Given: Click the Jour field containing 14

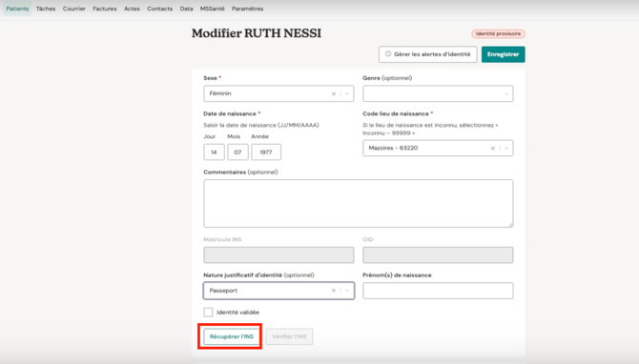Looking at the screenshot, I should pyautogui.click(x=214, y=152).
